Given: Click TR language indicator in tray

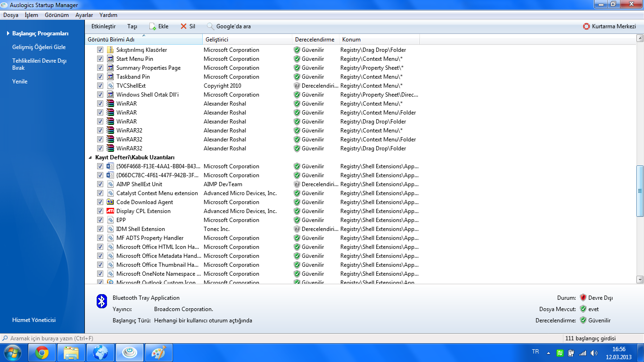Looking at the screenshot, I should click(536, 352).
